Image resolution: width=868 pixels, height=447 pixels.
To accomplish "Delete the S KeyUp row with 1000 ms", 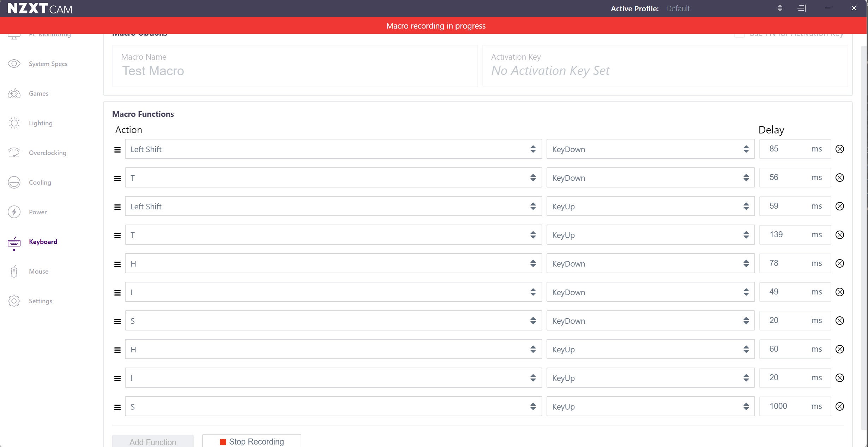I will click(840, 406).
